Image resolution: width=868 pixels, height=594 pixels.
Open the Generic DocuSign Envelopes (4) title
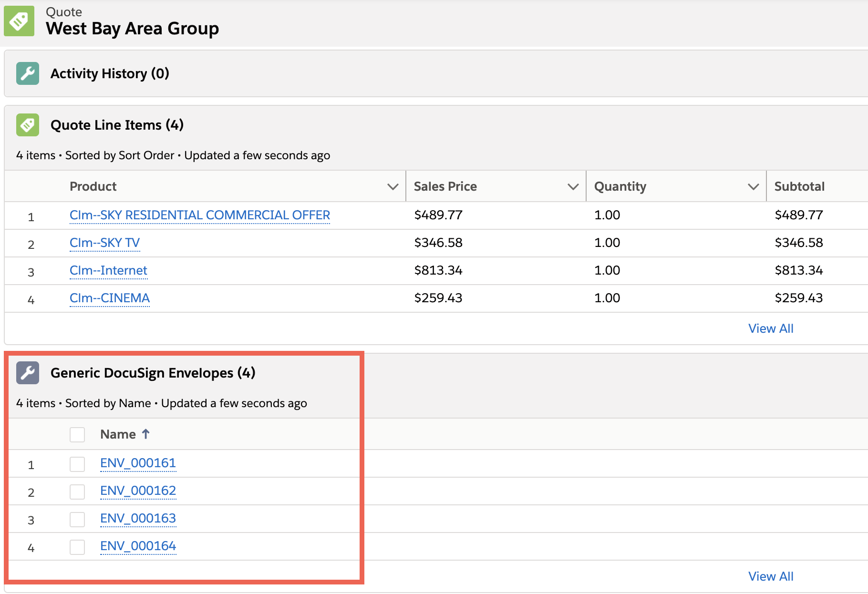pyautogui.click(x=153, y=373)
